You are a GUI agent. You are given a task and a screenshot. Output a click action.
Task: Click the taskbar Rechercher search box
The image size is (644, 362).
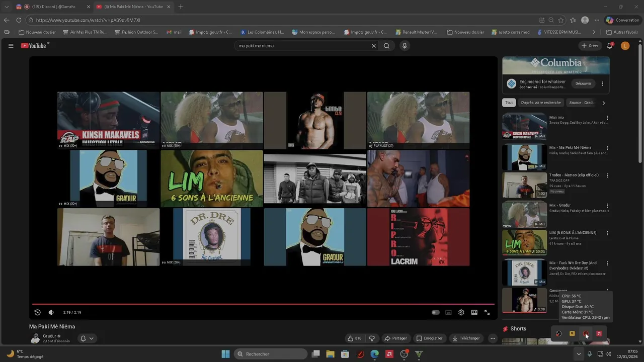271,354
